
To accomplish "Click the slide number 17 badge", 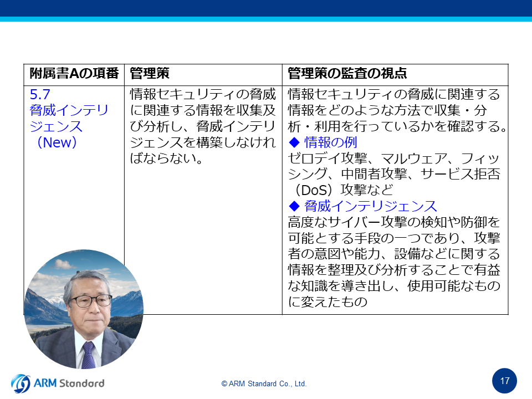I will click(x=504, y=381).
